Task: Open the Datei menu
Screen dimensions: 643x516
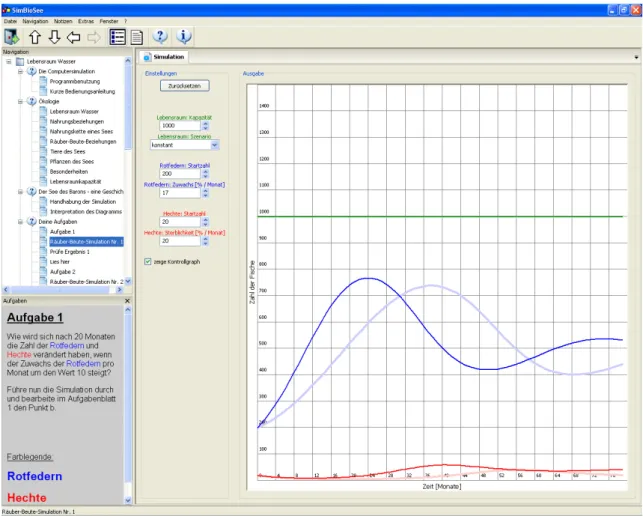Action: click(x=10, y=21)
